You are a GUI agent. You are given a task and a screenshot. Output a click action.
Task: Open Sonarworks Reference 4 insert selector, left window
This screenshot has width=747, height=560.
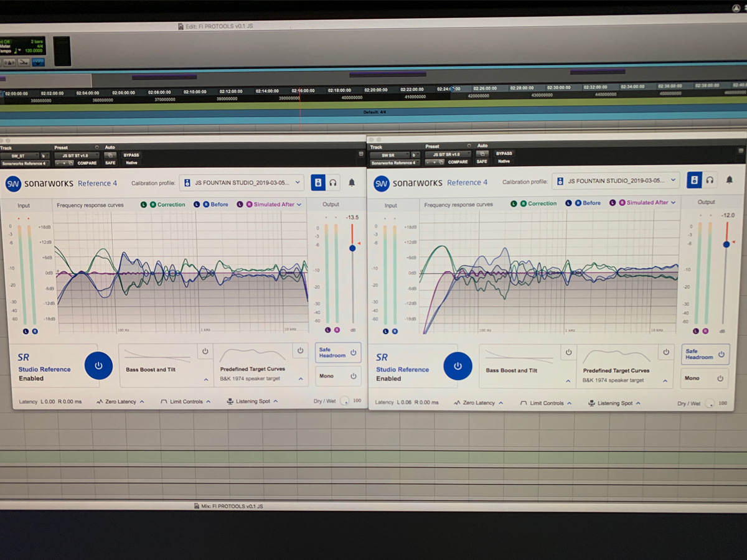24,164
